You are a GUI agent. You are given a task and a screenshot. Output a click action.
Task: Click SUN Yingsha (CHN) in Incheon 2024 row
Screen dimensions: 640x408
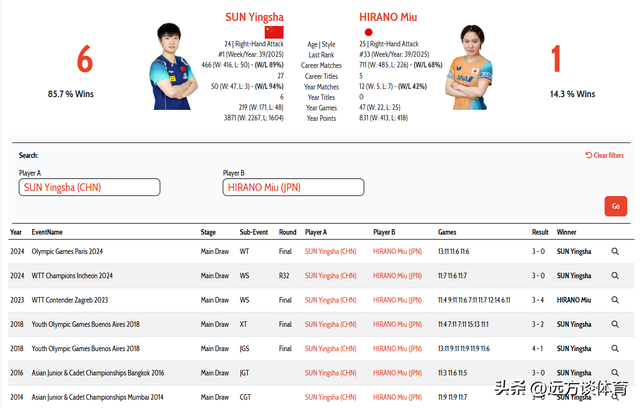pyautogui.click(x=330, y=275)
